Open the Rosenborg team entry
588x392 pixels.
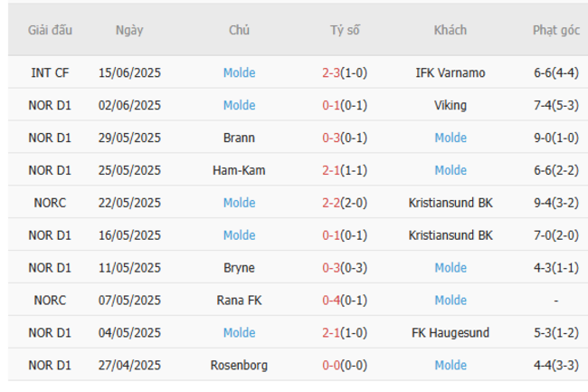(239, 365)
